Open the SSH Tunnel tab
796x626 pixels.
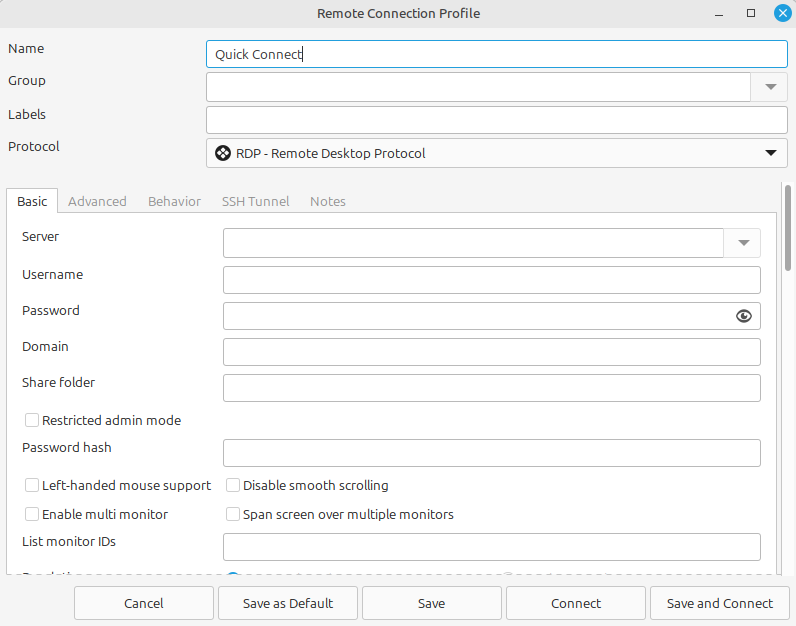point(255,201)
